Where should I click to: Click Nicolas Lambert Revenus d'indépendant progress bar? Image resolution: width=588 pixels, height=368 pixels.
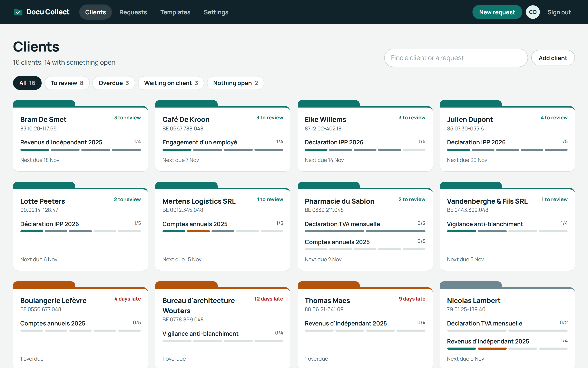click(507, 349)
